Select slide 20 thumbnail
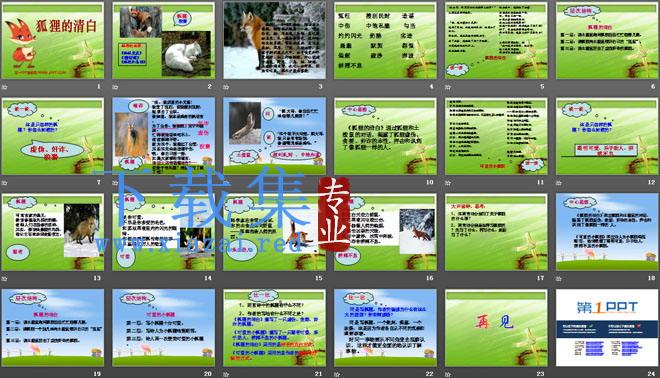 164,327
